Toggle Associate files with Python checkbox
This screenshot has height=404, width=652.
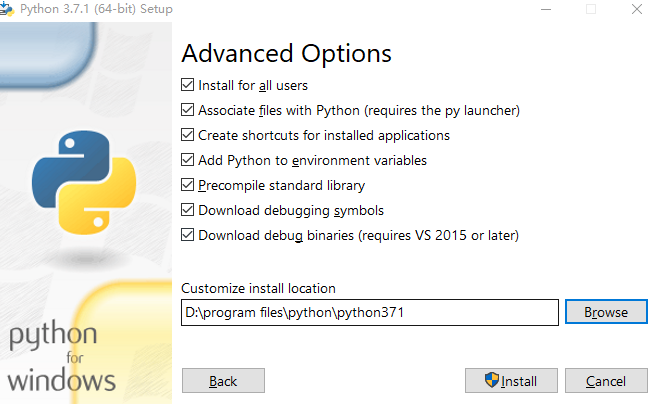coord(188,110)
